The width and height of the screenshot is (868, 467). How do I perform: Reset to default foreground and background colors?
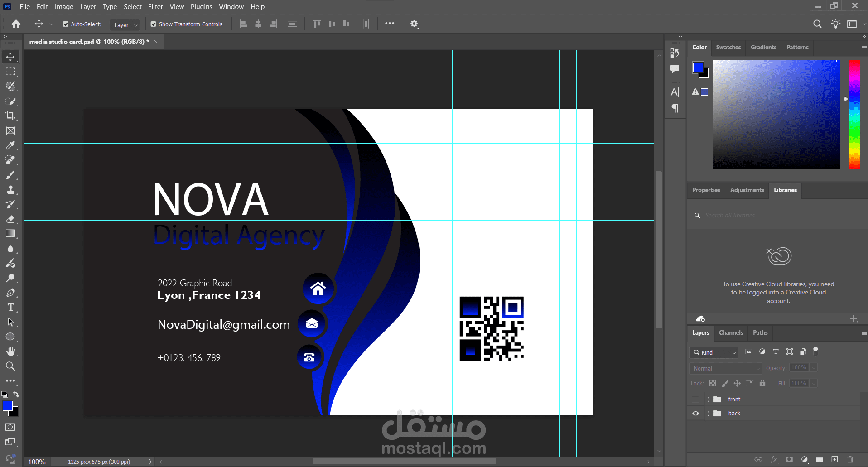click(5, 395)
